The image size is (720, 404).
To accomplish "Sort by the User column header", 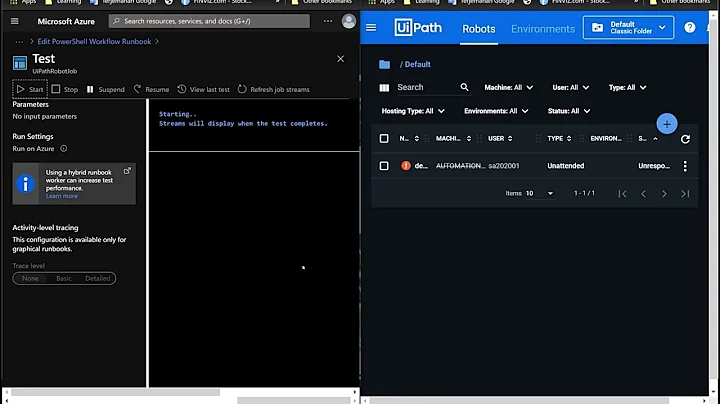I will point(500,138).
